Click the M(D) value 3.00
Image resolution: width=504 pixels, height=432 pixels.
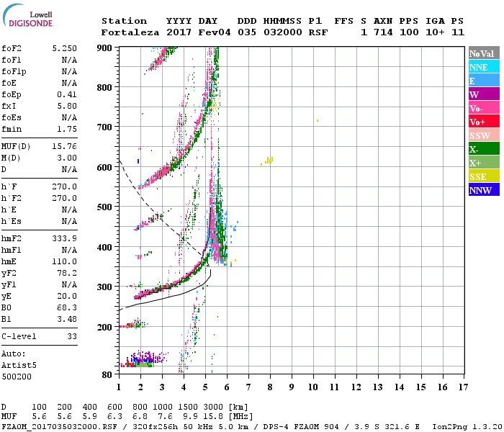67,158
